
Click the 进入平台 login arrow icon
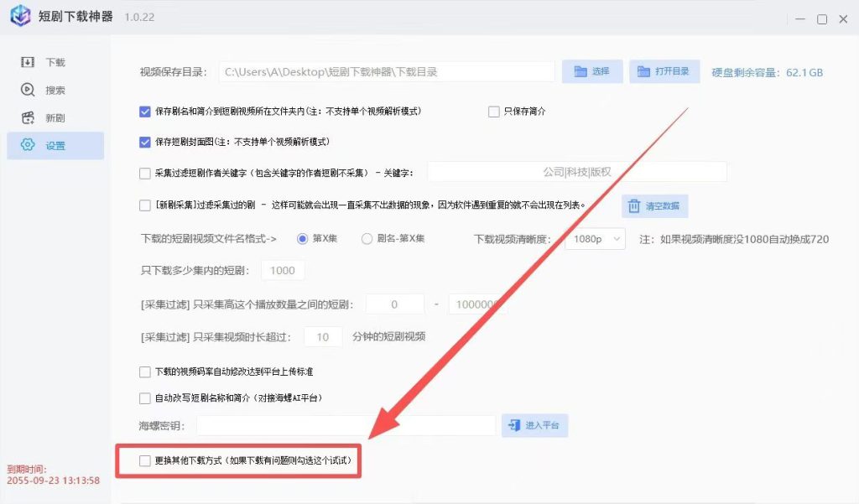coord(514,425)
